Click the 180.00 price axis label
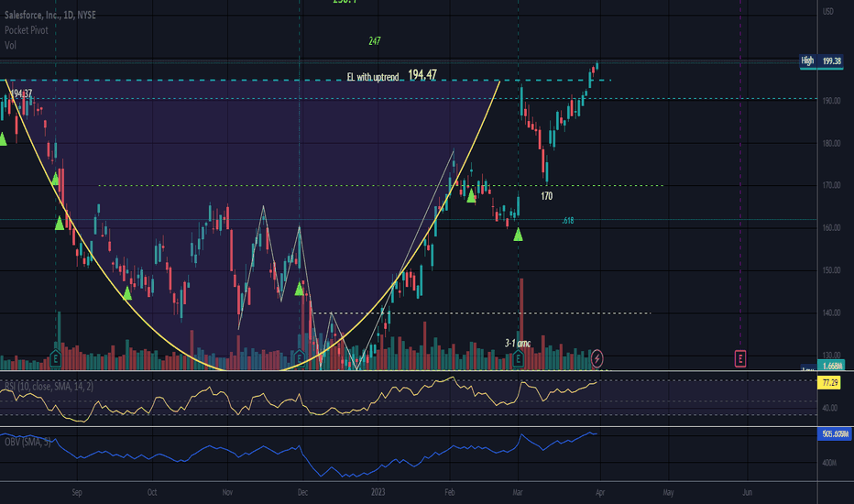This screenshot has width=854, height=504. point(831,143)
